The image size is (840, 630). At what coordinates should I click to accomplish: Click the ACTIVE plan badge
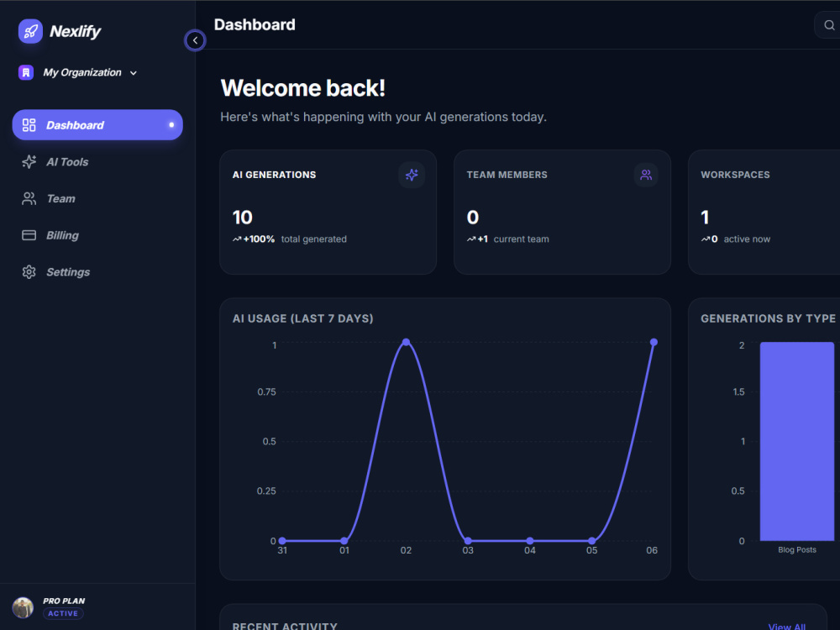click(63, 613)
